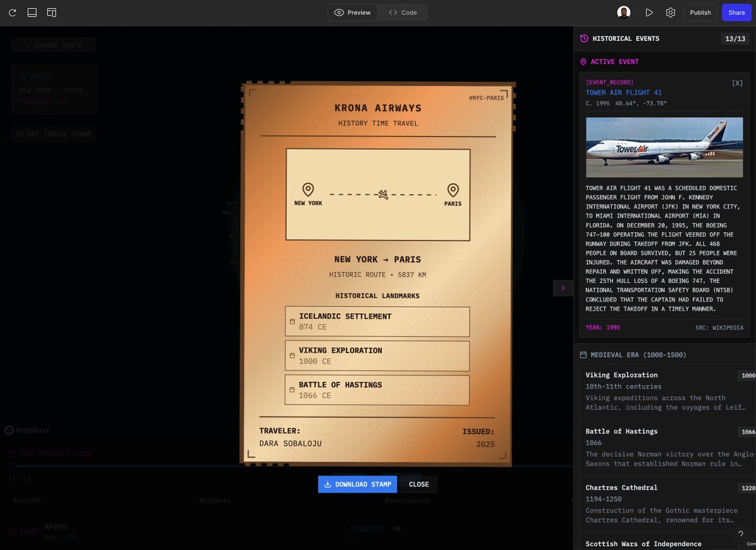The height and width of the screenshot is (550, 756).
Task: Click the dimmed Change Route button
Action: pyautogui.click(x=54, y=45)
